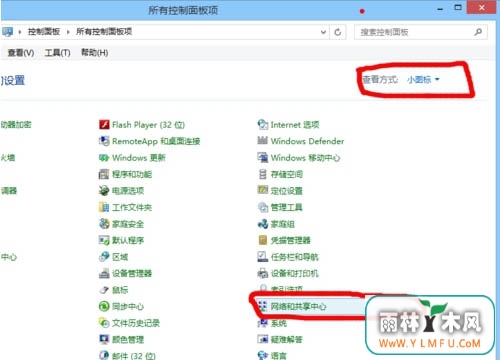Open the 语言 link
The image size is (500, 360).
coord(279,356)
